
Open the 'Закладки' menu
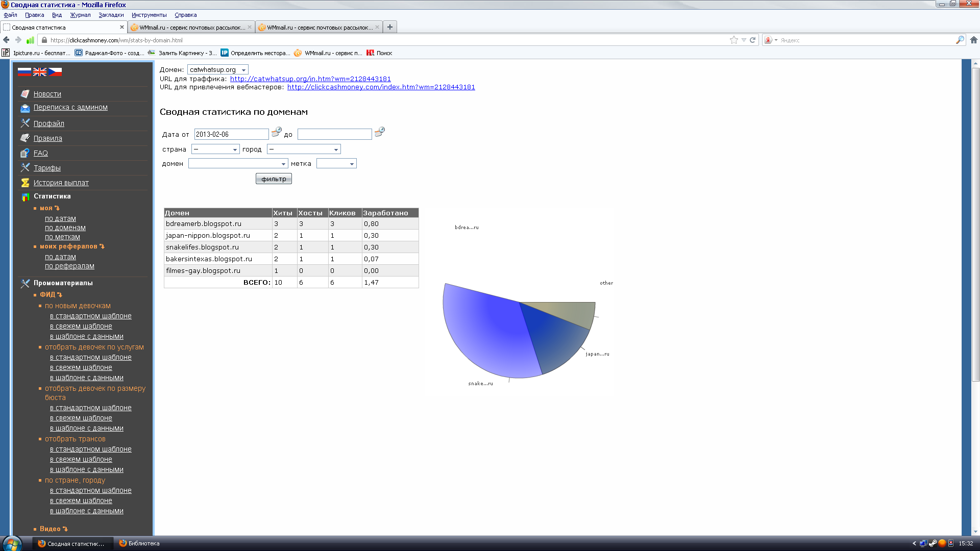111,15
